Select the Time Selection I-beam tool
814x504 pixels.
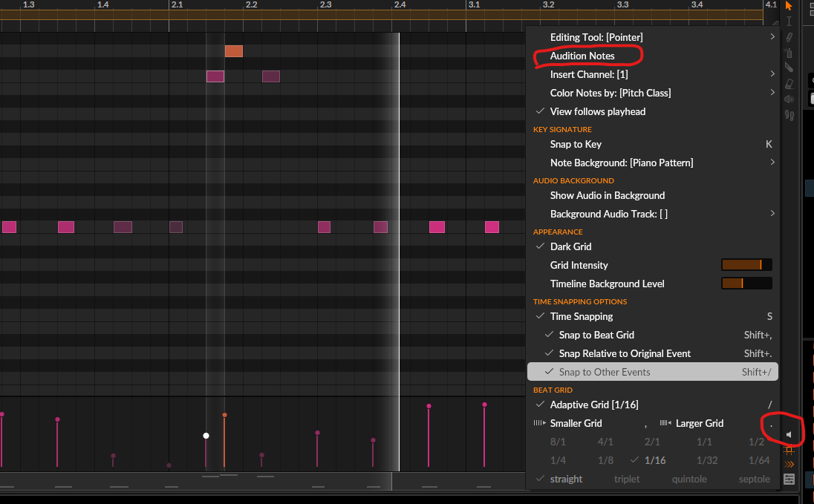(x=789, y=21)
